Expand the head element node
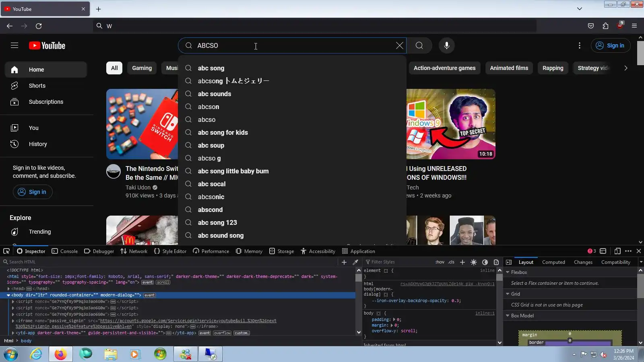Viewport: 644px width, 362px height. pos(8,289)
